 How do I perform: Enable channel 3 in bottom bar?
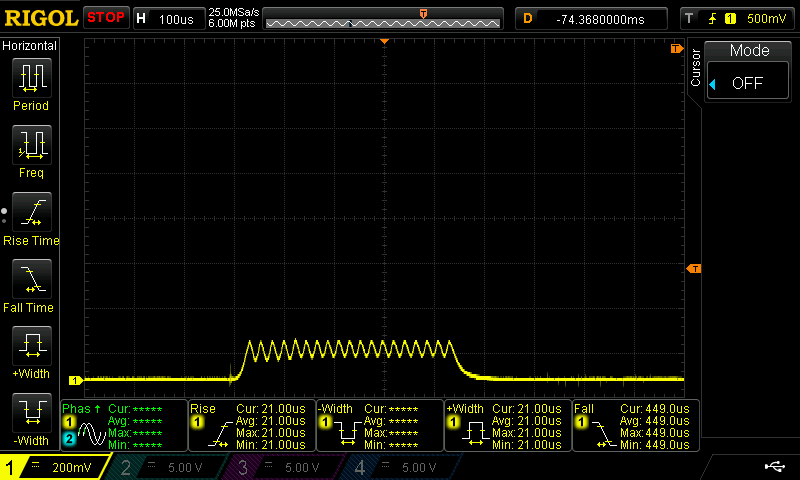[x=284, y=467]
